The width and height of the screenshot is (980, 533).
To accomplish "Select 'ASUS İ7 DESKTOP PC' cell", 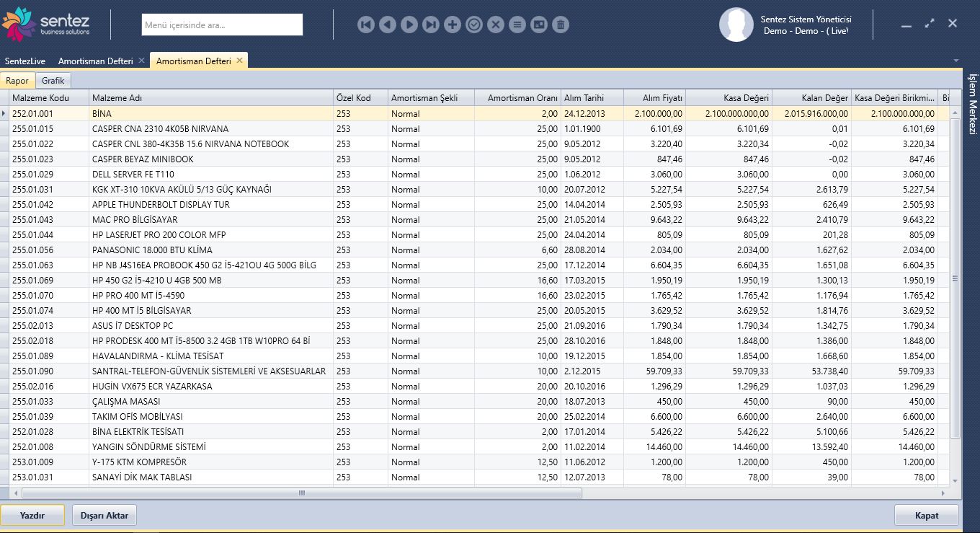I will [x=211, y=325].
